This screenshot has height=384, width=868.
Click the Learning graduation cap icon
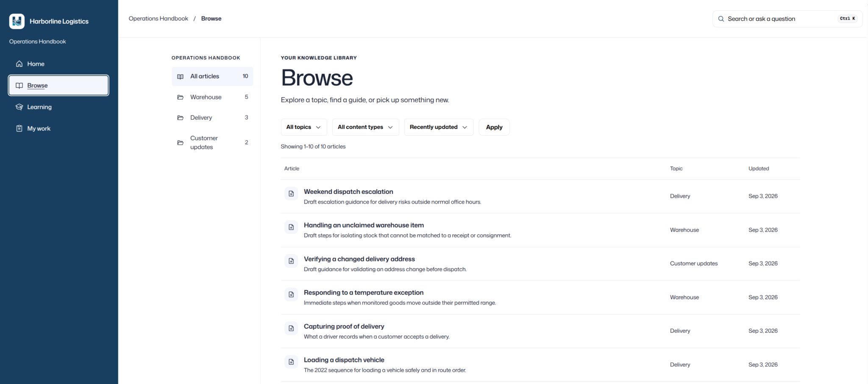(x=19, y=107)
